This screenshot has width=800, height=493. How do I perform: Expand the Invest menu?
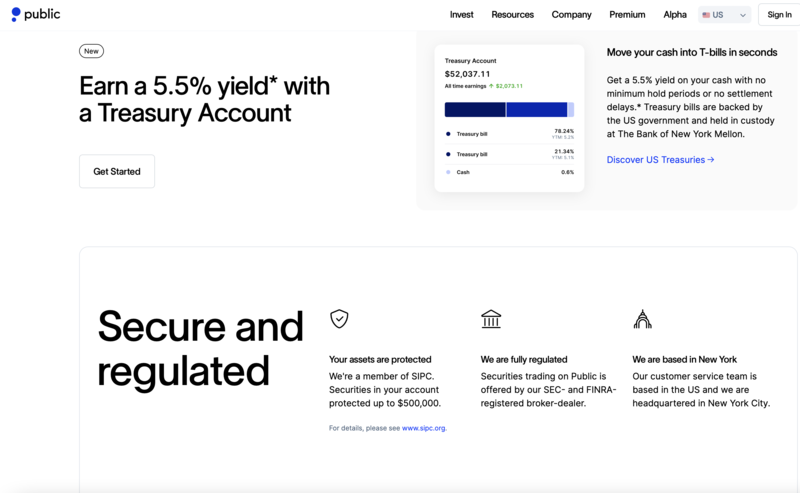pyautogui.click(x=461, y=15)
